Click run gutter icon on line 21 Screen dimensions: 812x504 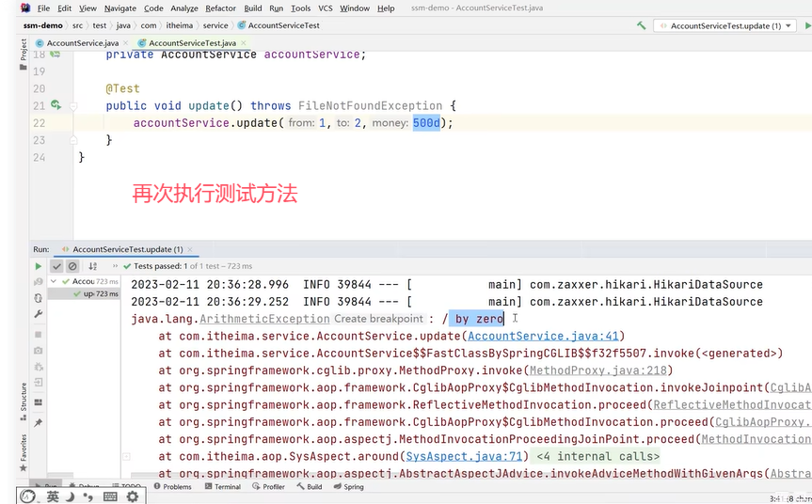click(56, 105)
